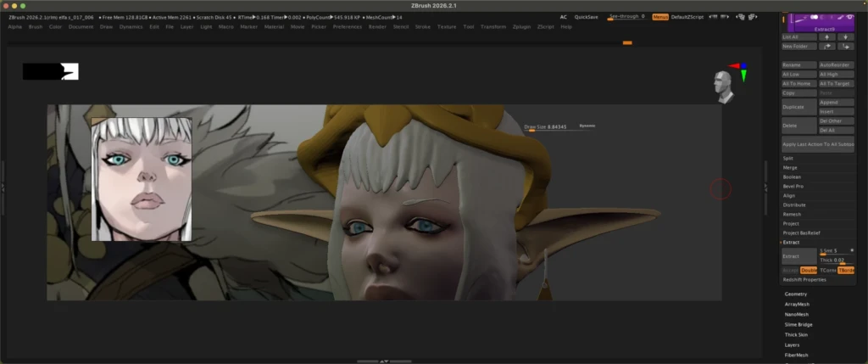The height and width of the screenshot is (364, 868).
Task: Click the move-up curved arrow beside New Folder
Action: pyautogui.click(x=827, y=47)
